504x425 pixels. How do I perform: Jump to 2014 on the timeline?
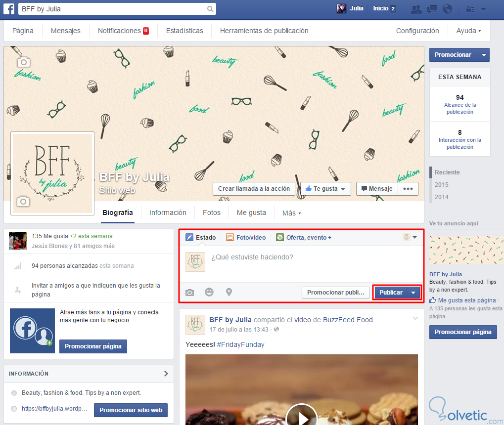coord(441,197)
